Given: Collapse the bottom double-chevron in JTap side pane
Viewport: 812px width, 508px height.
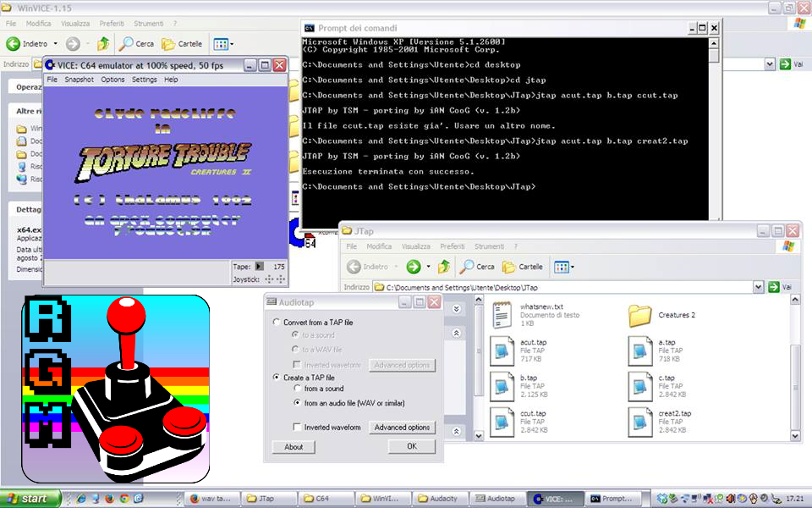Looking at the screenshot, I should pyautogui.click(x=456, y=431).
